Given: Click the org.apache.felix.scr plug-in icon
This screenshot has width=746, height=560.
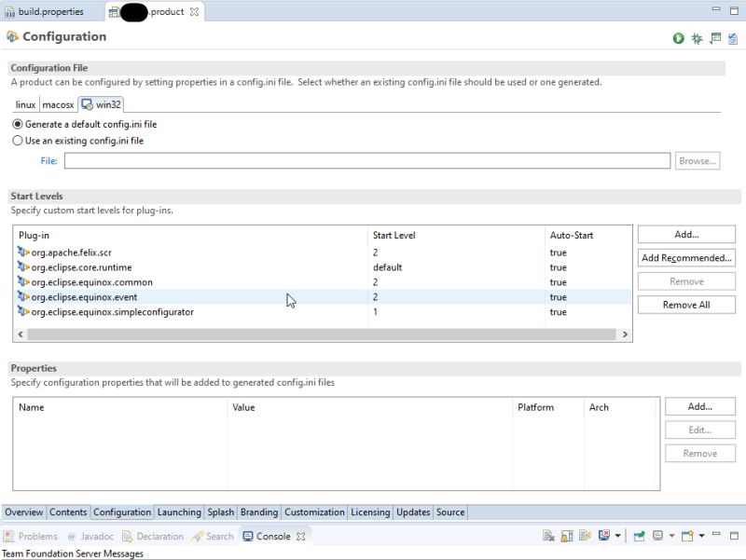Looking at the screenshot, I should [x=22, y=252].
